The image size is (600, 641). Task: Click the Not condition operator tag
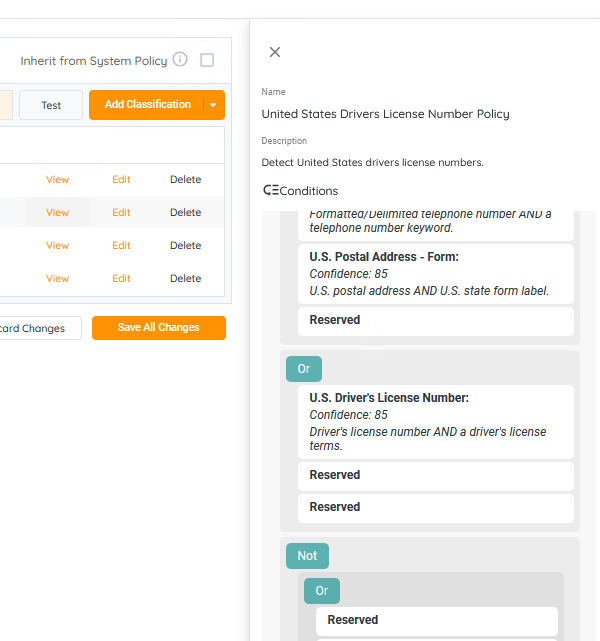click(307, 556)
